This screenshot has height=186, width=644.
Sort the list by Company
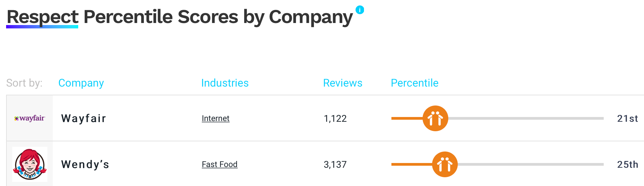[x=81, y=83]
